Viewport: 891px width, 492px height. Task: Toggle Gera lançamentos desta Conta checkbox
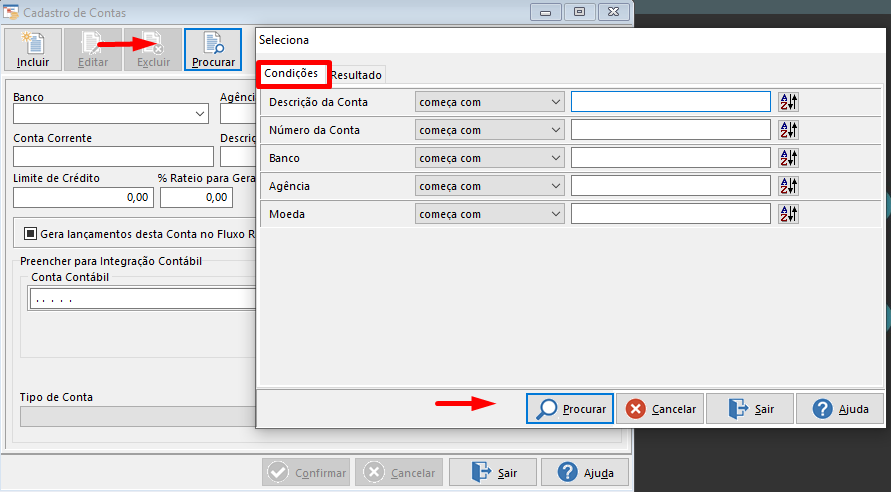click(x=30, y=234)
